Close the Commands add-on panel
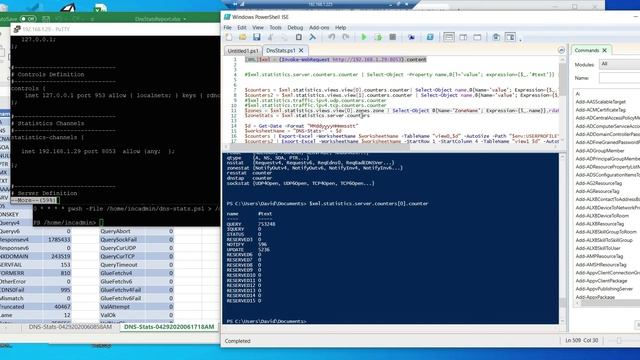 [x=604, y=50]
